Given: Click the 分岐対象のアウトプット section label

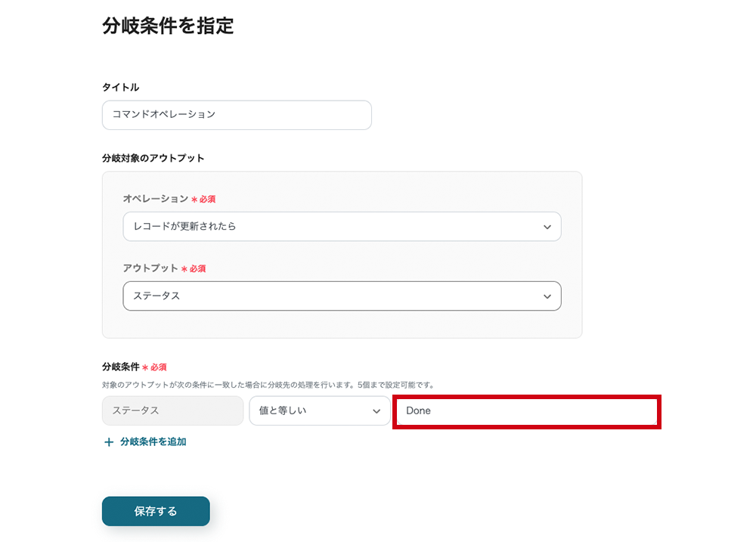Looking at the screenshot, I should [153, 159].
